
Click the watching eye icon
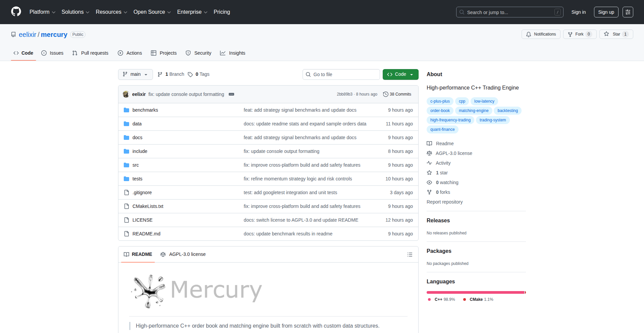pyautogui.click(x=429, y=182)
